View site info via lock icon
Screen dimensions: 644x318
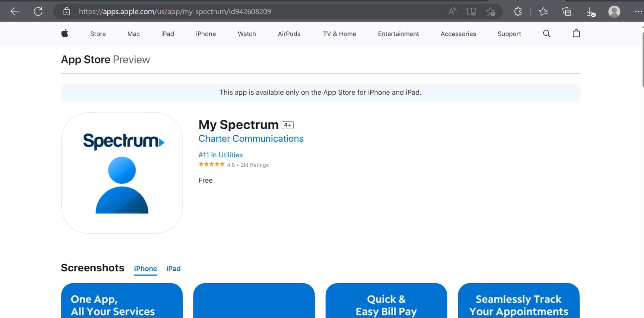click(66, 12)
